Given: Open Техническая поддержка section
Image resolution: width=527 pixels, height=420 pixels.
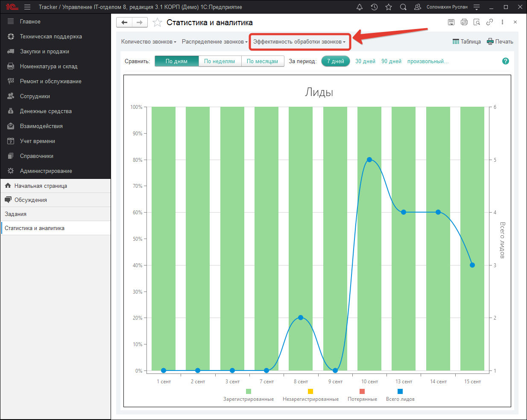Looking at the screenshot, I should [x=51, y=36].
